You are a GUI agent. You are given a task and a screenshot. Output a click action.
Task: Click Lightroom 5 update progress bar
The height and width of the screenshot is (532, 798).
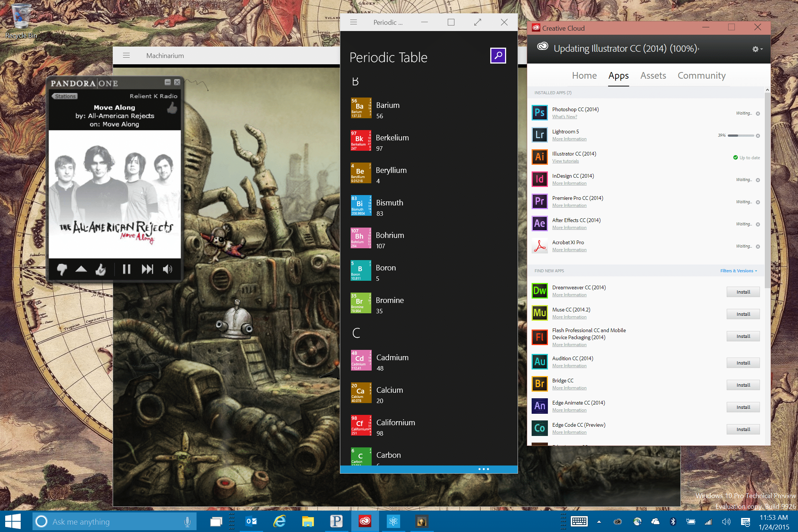(x=741, y=136)
